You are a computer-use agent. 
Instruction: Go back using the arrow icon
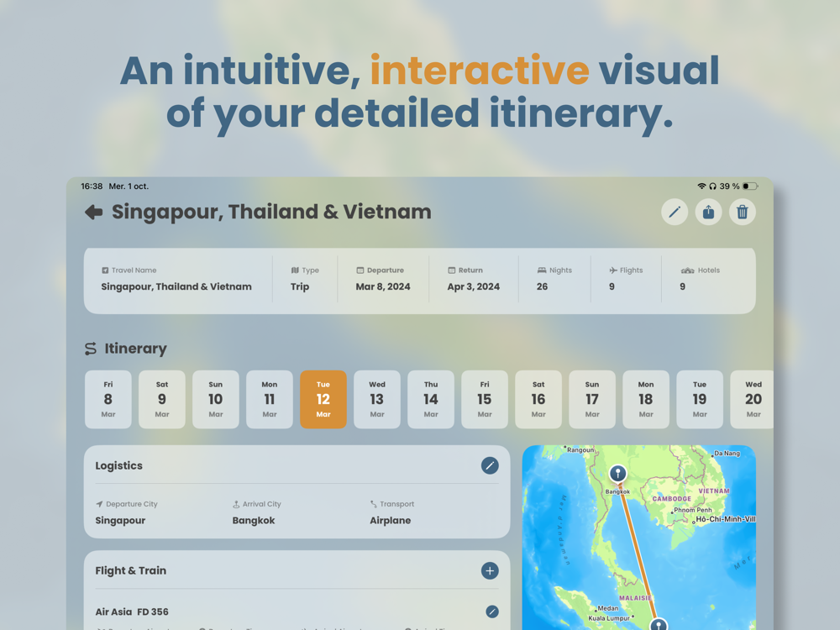tap(94, 213)
